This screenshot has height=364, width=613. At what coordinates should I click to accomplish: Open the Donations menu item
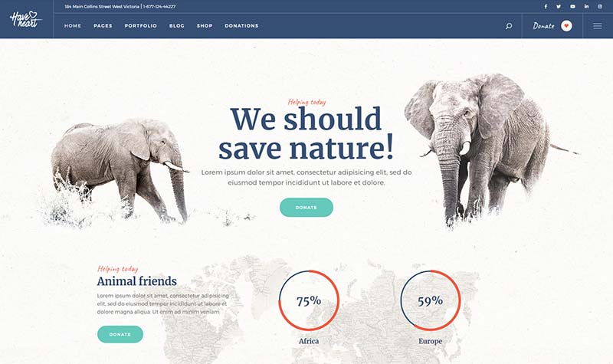(241, 26)
